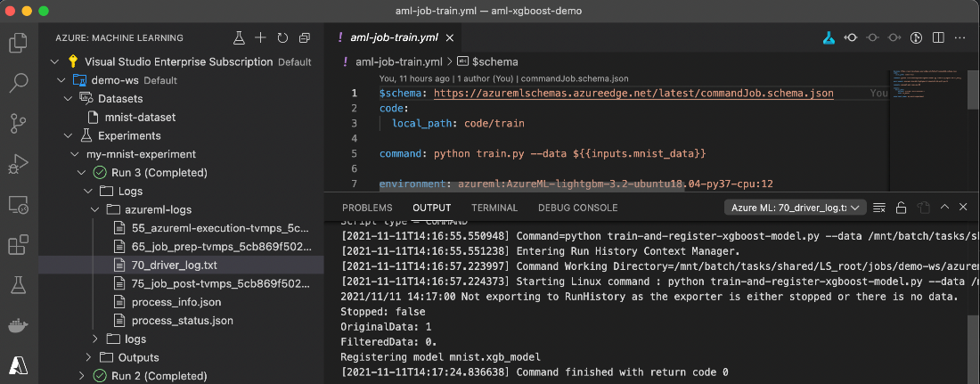Open the Run and Debug view
This screenshot has height=384, width=980.
18,163
